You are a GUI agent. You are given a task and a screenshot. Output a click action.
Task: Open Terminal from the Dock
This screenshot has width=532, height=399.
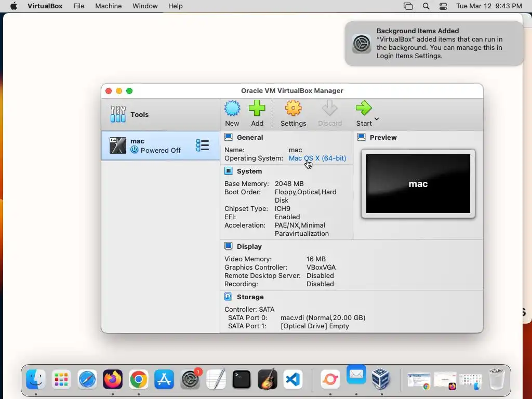(x=242, y=379)
